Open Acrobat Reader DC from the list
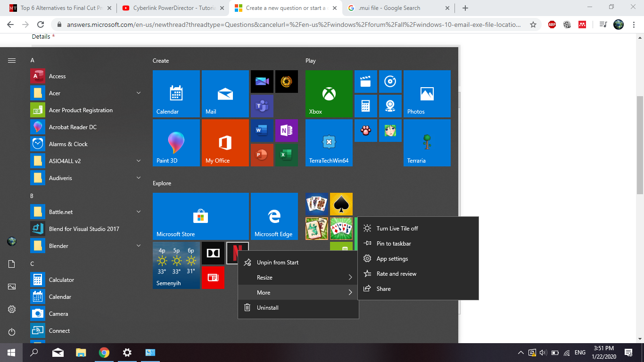The width and height of the screenshot is (644, 362). click(x=87, y=127)
